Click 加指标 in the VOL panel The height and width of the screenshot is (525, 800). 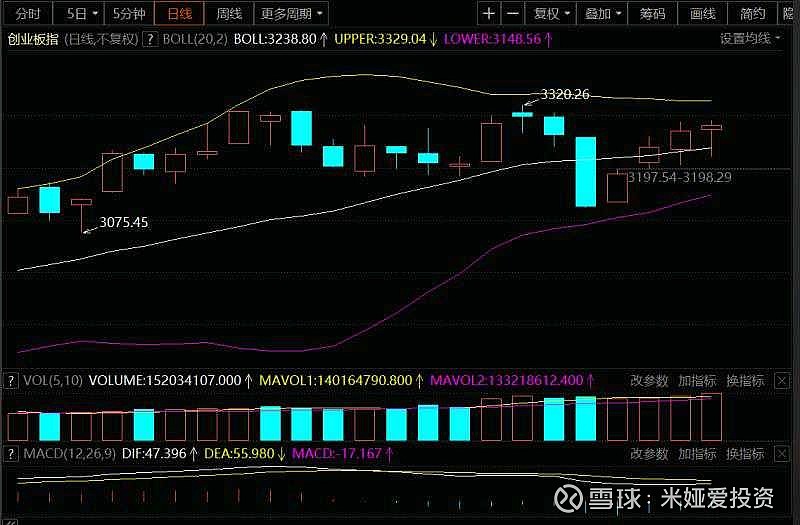697,381
